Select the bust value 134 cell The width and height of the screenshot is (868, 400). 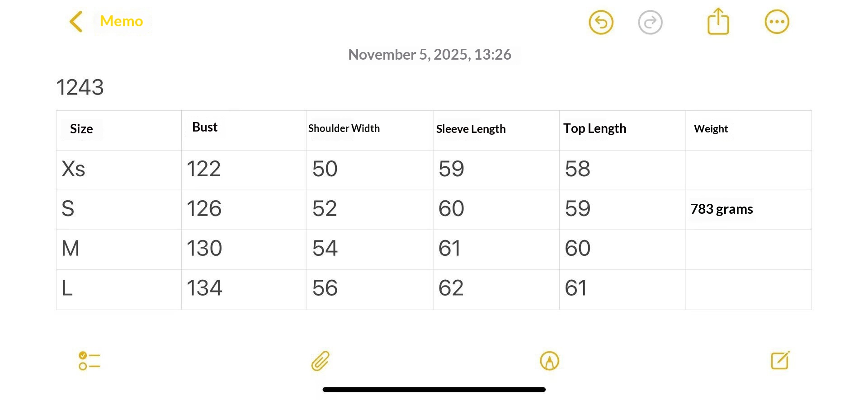[204, 288]
